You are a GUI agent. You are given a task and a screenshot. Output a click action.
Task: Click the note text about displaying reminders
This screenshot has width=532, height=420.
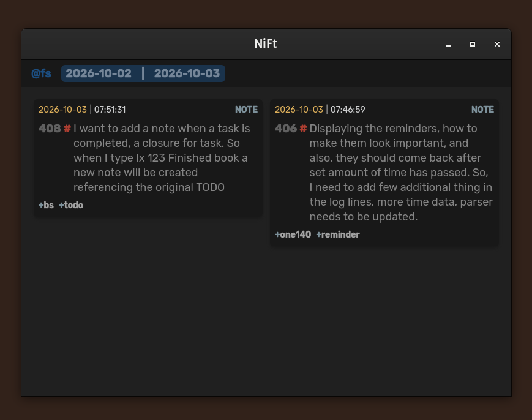coord(401,172)
